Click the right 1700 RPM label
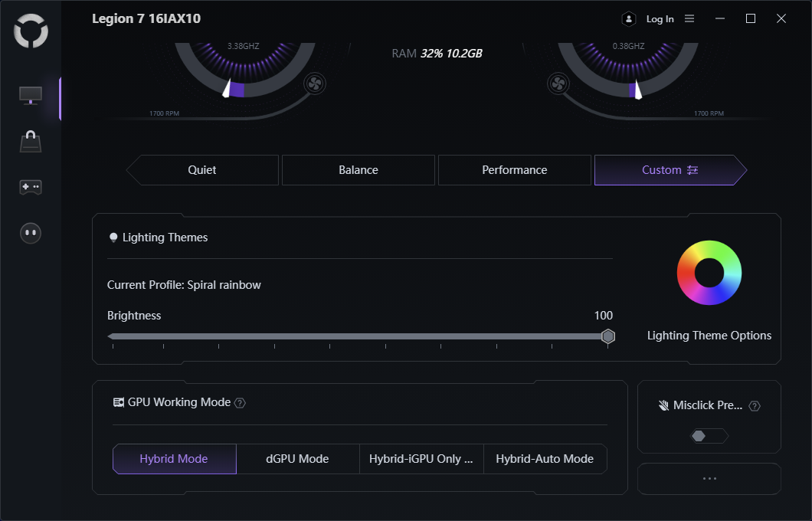This screenshot has height=521, width=812. pos(709,113)
